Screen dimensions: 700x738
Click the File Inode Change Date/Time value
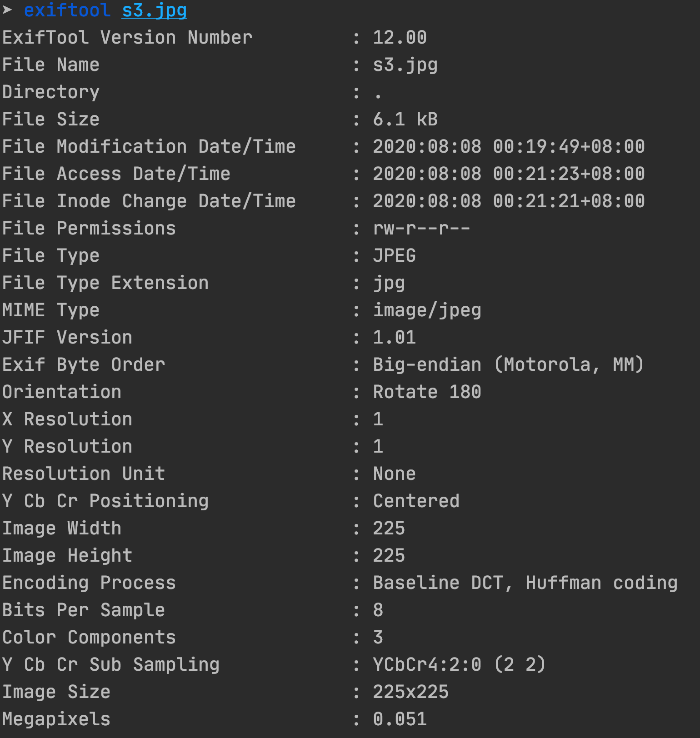pyautogui.click(x=509, y=201)
